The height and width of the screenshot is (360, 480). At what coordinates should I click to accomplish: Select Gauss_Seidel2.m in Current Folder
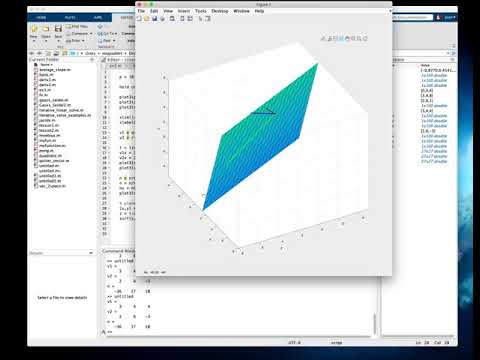55,105
